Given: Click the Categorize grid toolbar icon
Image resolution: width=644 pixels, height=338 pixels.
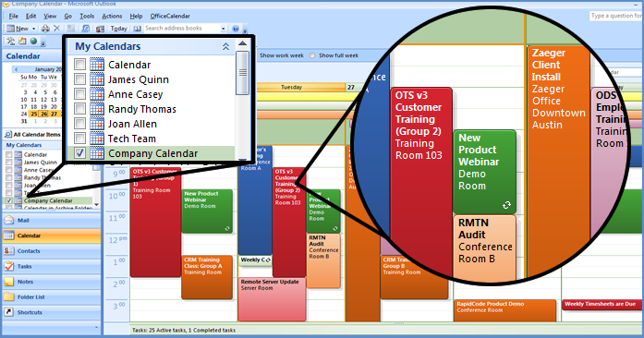Looking at the screenshot, I should click(x=71, y=29).
